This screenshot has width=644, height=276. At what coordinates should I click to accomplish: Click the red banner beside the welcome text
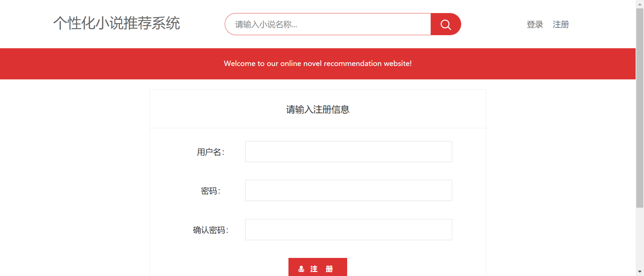111,64
